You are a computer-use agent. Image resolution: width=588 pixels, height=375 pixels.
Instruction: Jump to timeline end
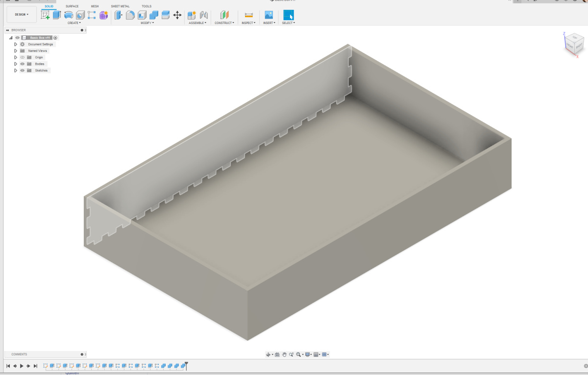coord(35,366)
